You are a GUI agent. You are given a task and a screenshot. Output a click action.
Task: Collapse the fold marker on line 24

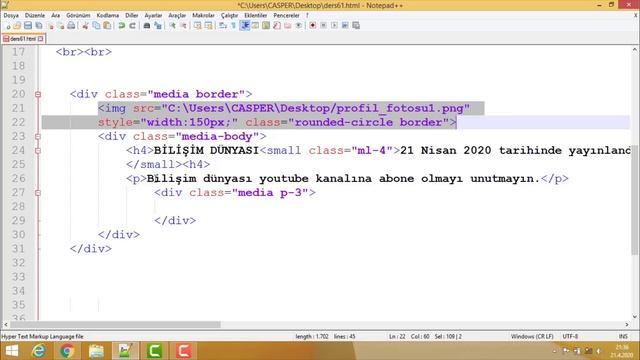click(x=38, y=151)
